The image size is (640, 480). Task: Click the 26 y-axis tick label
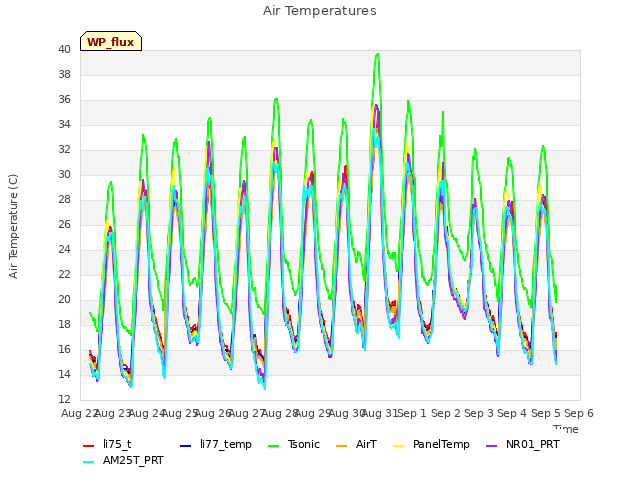tap(64, 224)
